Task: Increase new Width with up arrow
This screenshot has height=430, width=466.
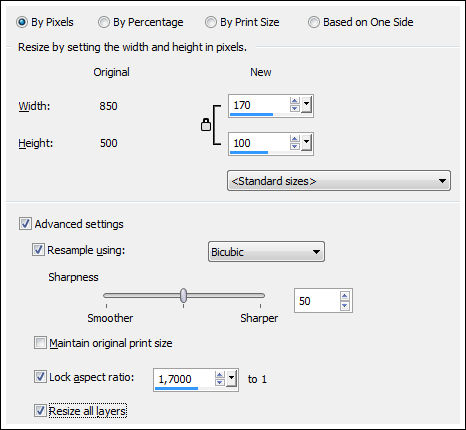Action: click(x=295, y=101)
